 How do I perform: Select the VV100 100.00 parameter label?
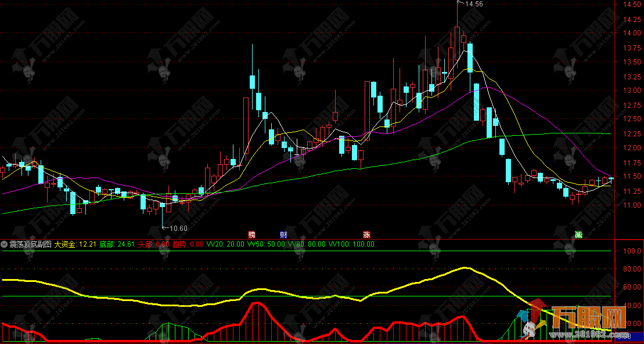pyautogui.click(x=351, y=244)
